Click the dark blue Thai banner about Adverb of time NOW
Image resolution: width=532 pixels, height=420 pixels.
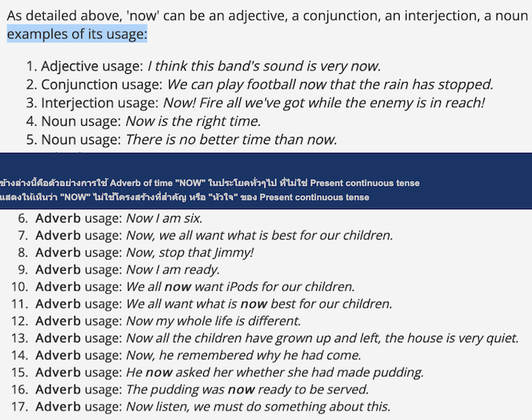266,181
